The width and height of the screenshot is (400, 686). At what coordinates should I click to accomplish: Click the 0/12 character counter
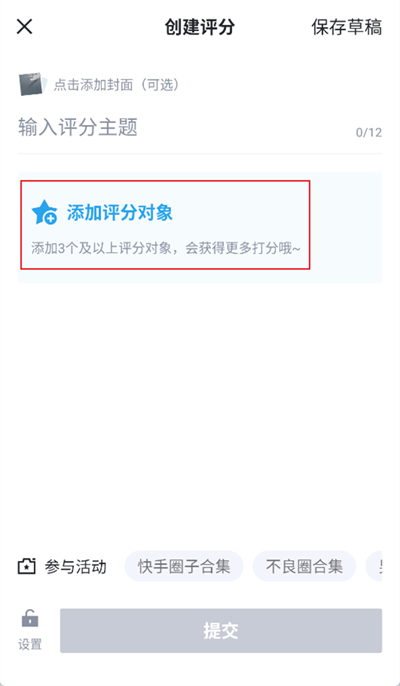pos(368,133)
